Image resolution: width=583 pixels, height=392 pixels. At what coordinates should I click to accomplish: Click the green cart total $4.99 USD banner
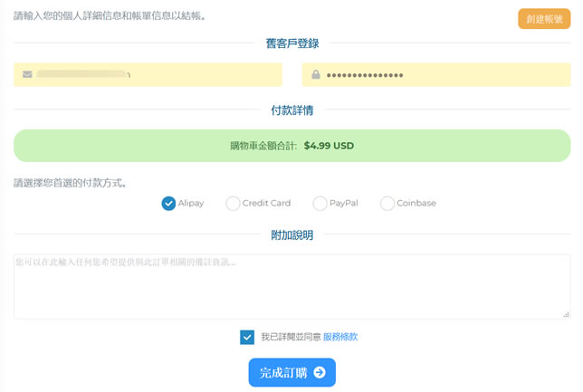[x=291, y=145]
